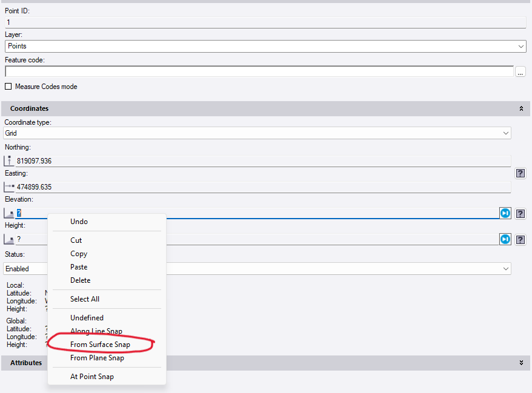This screenshot has height=393, width=532.
Task: Click inside the Northing value field
Action: pos(261,161)
